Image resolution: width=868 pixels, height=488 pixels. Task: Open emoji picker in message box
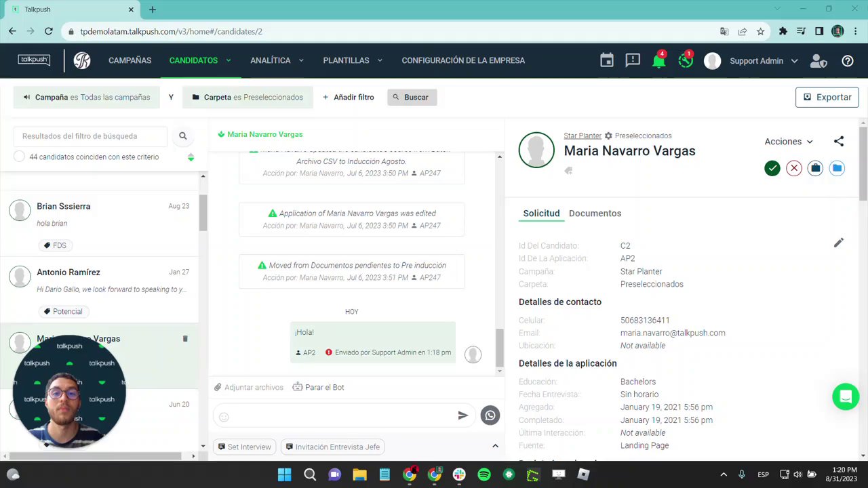224,417
